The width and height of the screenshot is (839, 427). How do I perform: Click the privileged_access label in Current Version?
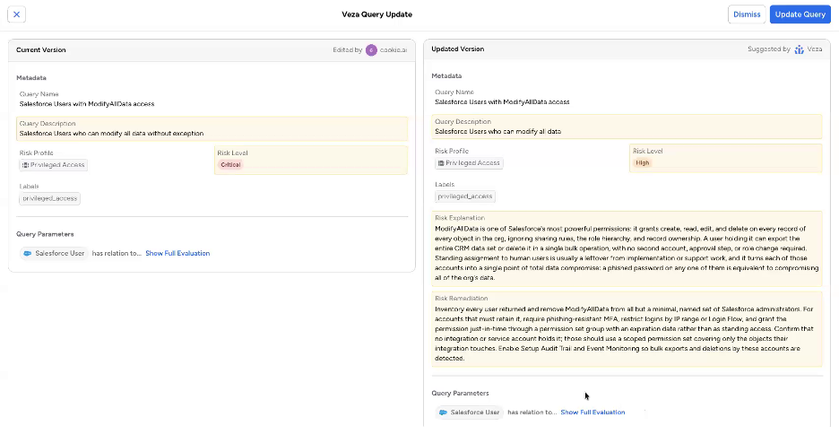point(50,199)
